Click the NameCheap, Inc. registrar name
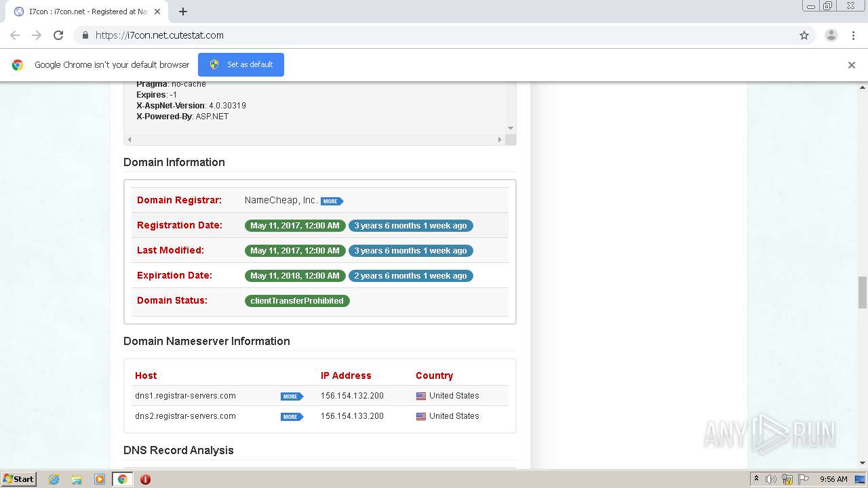The image size is (868, 488). point(281,200)
